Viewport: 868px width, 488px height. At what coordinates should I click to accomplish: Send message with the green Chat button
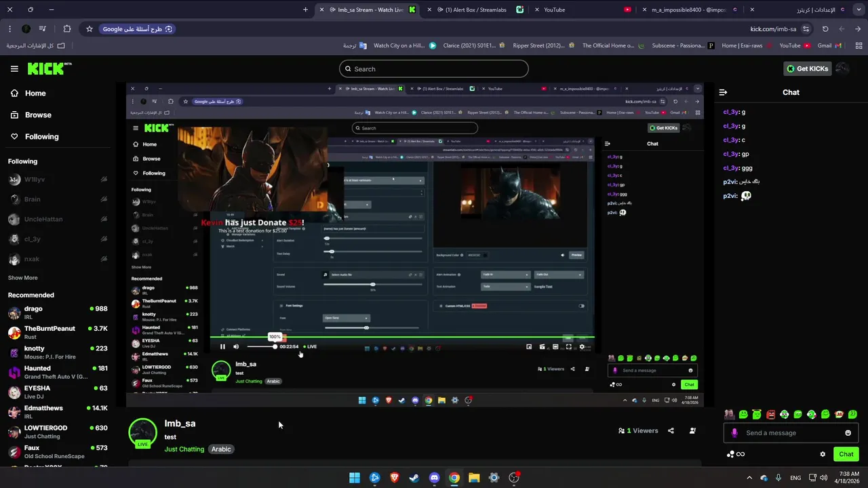click(846, 454)
